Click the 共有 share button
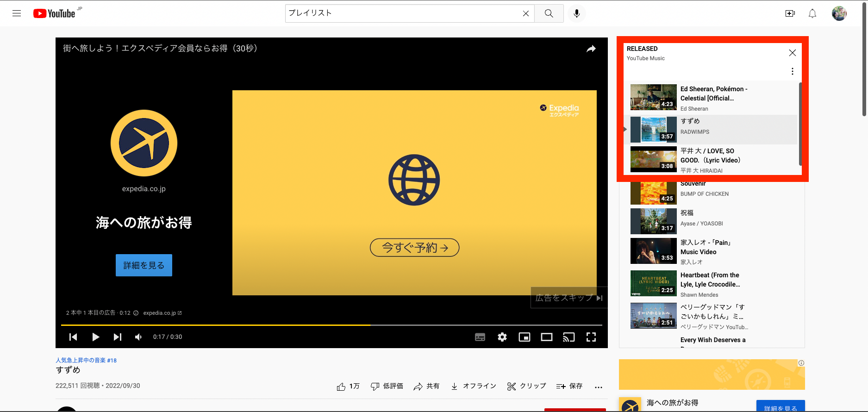Viewport: 868px width, 412px height. pyautogui.click(x=426, y=386)
